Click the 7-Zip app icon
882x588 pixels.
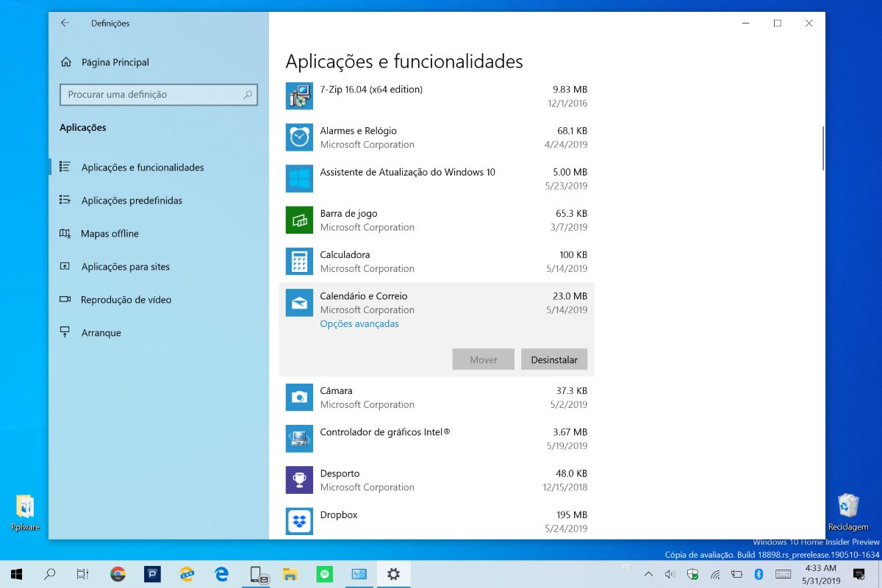point(299,96)
